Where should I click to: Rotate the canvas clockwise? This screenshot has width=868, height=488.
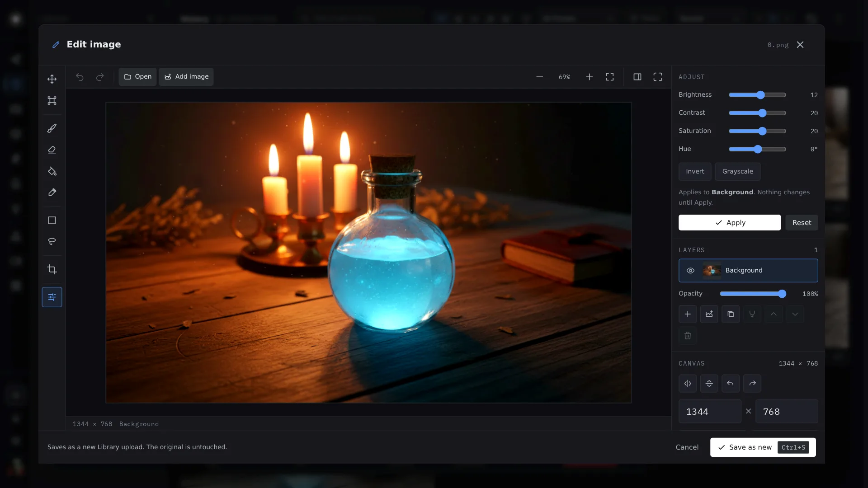point(752,384)
